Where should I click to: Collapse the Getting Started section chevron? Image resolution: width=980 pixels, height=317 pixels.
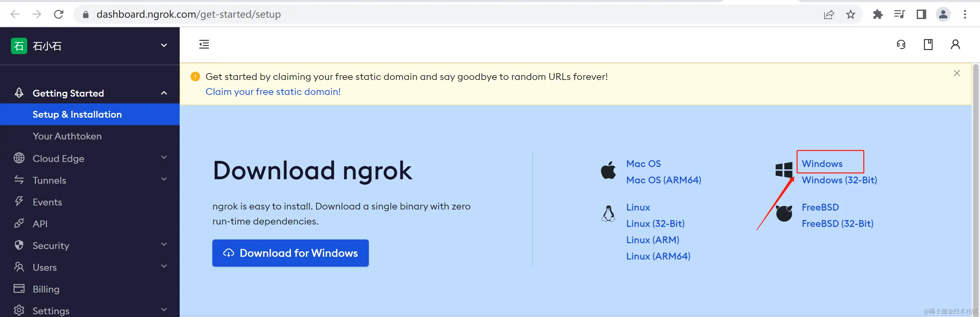tap(164, 93)
